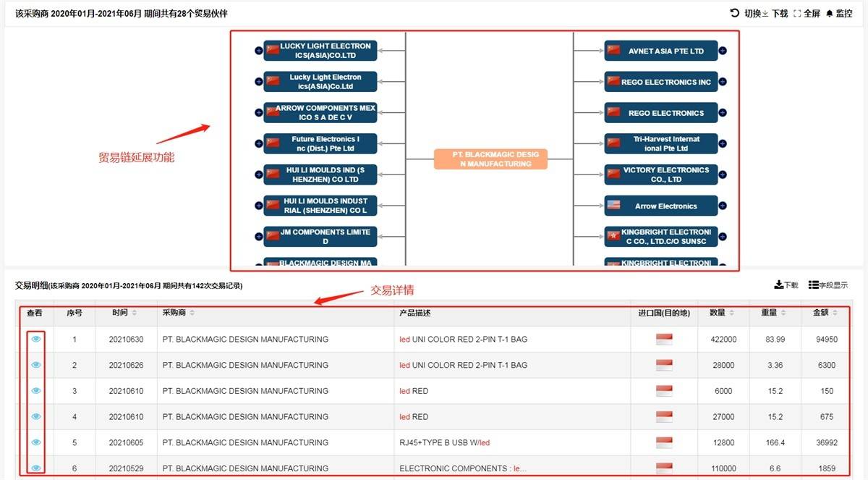Click the 切换 switch button
The height and width of the screenshot is (480, 868).
(x=746, y=13)
